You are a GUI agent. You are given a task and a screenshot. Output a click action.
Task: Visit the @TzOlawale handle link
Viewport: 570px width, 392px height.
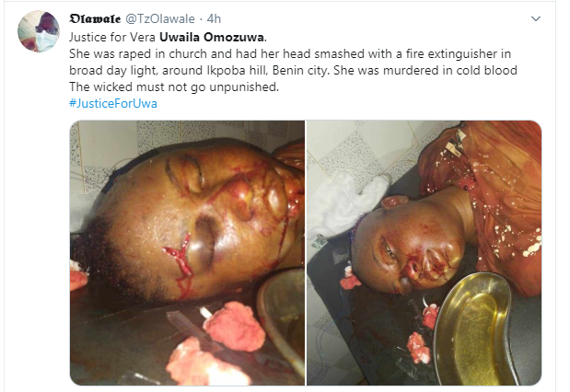tap(160, 19)
